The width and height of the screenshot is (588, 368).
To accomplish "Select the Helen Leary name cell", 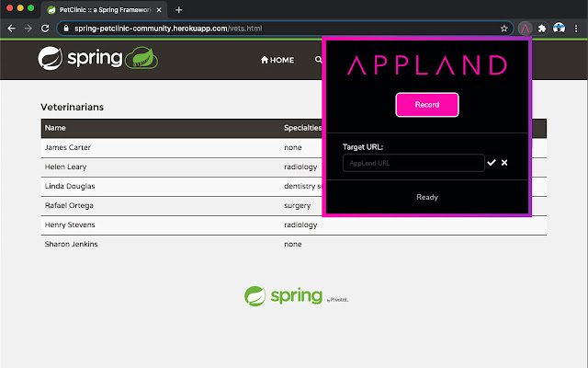I will 65,167.
